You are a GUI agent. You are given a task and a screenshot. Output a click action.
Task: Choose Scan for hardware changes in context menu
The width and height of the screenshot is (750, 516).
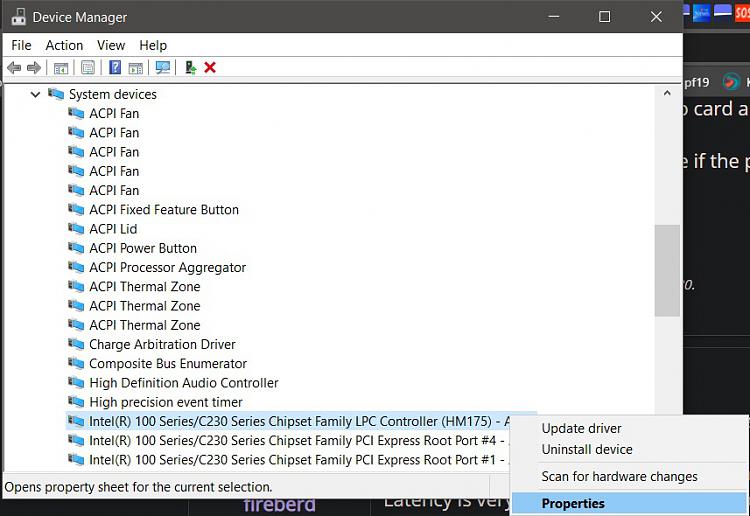tap(619, 476)
